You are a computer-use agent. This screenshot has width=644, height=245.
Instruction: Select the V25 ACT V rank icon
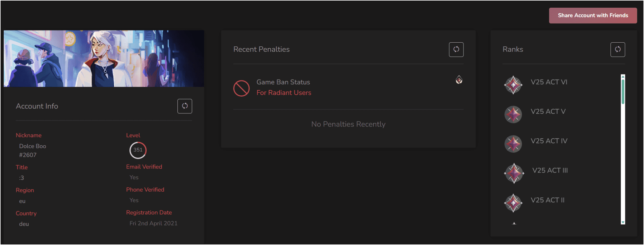tap(513, 114)
